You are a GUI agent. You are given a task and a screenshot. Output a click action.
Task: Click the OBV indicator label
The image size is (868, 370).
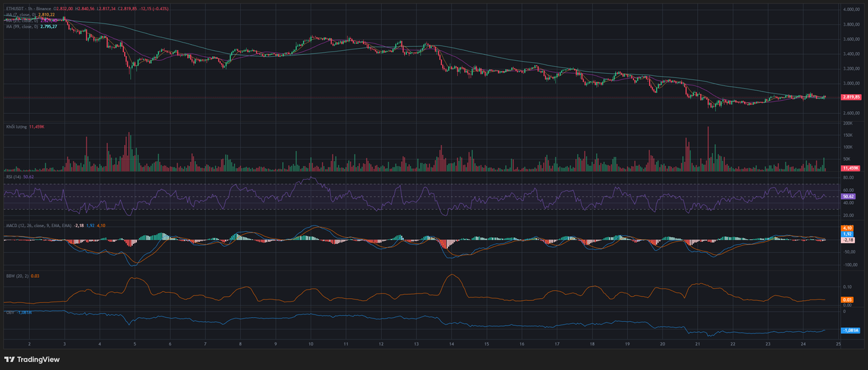click(10, 312)
